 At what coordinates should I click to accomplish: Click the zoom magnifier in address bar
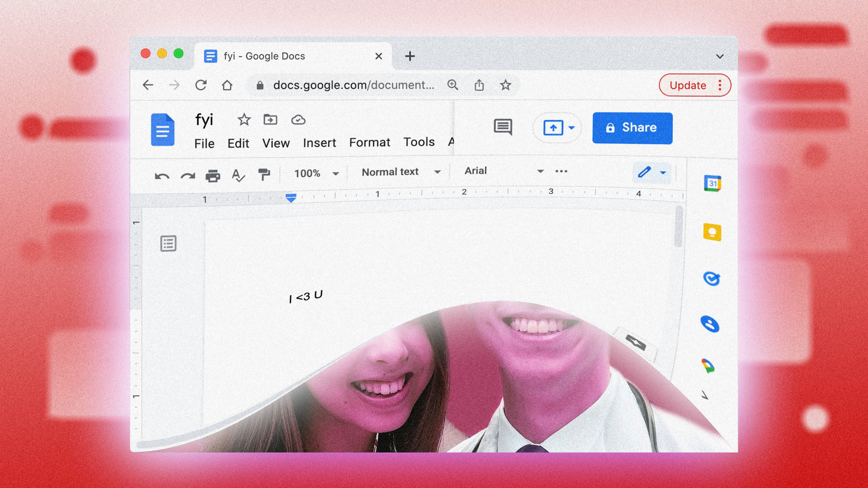tap(452, 85)
